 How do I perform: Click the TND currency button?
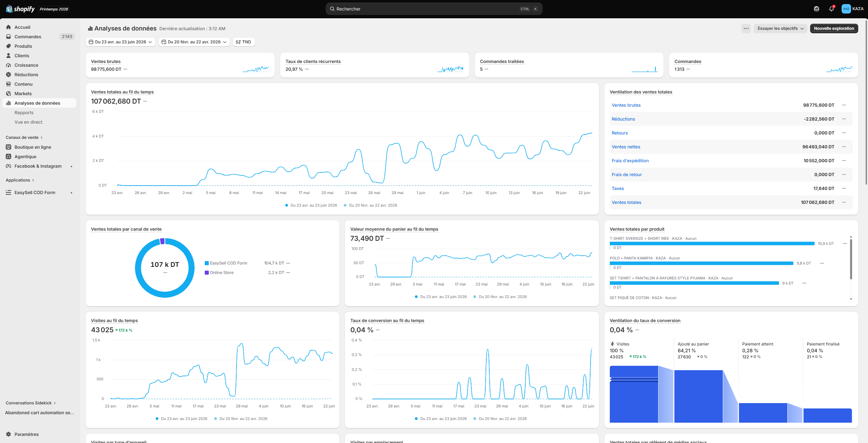tap(244, 42)
